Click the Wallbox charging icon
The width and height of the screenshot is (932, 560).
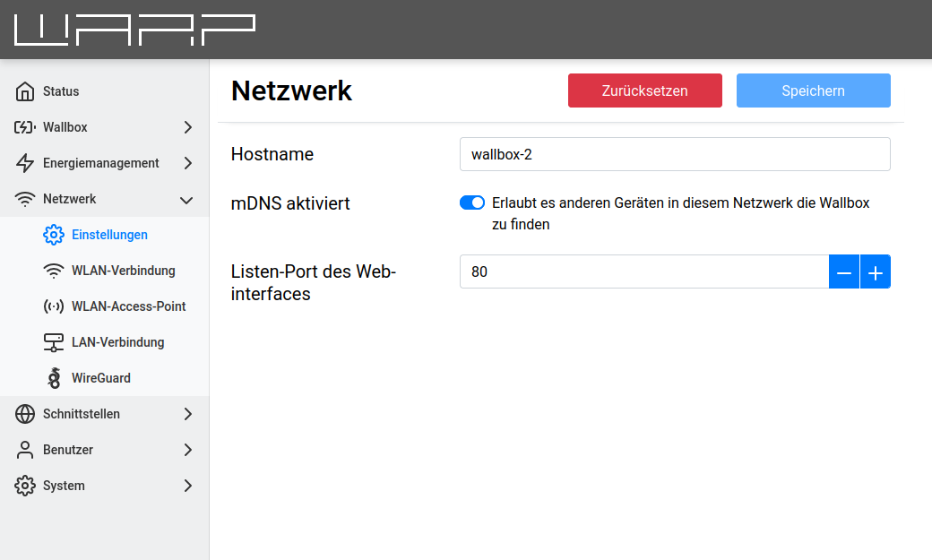[25, 127]
